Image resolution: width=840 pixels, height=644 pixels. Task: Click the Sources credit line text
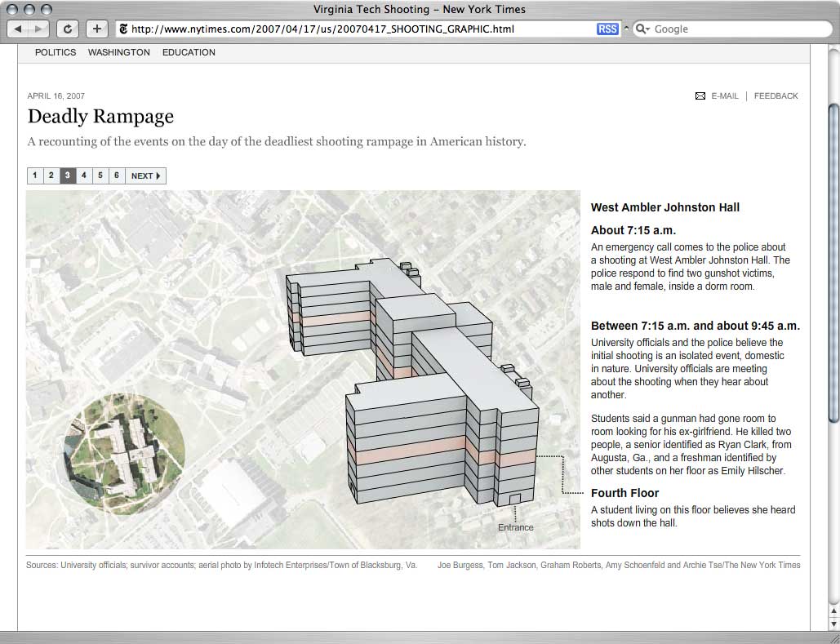pyautogui.click(x=222, y=566)
